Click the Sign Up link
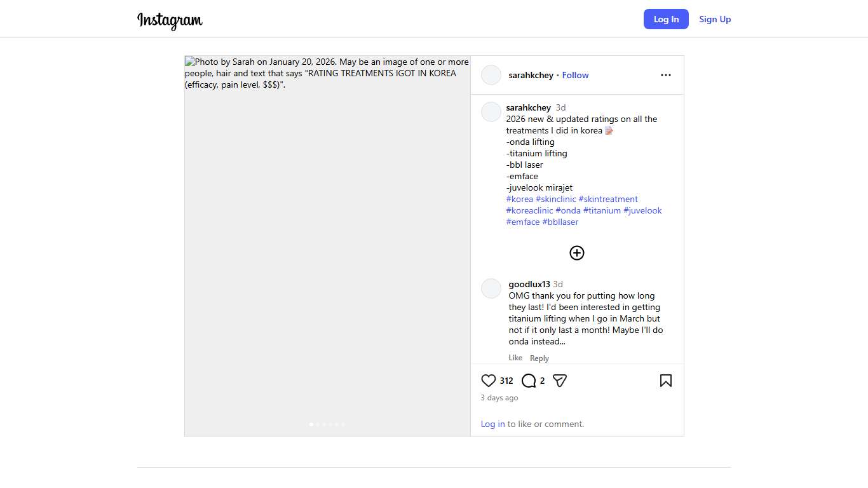 [715, 19]
